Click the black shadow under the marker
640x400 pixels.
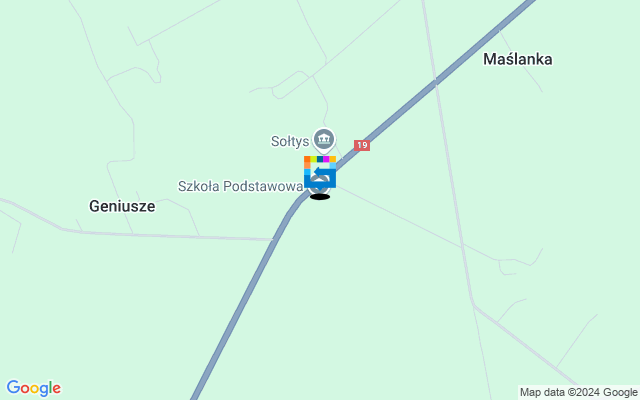click(x=320, y=197)
